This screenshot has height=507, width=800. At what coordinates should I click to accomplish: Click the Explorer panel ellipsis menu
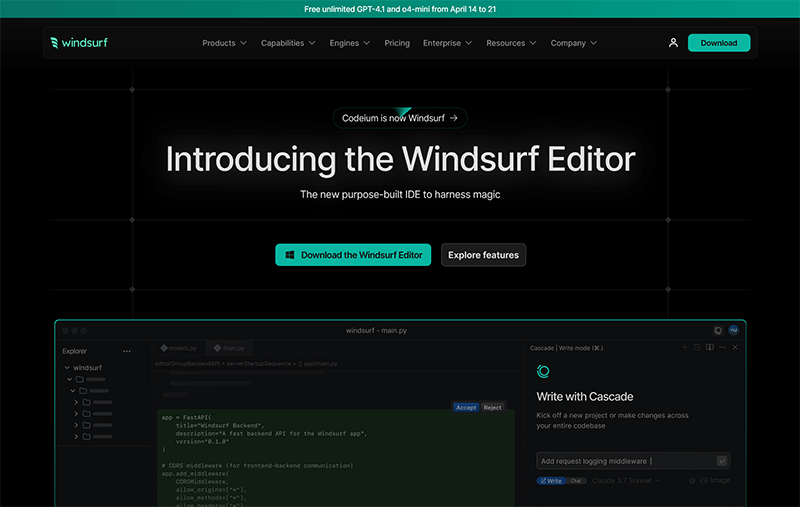click(127, 351)
